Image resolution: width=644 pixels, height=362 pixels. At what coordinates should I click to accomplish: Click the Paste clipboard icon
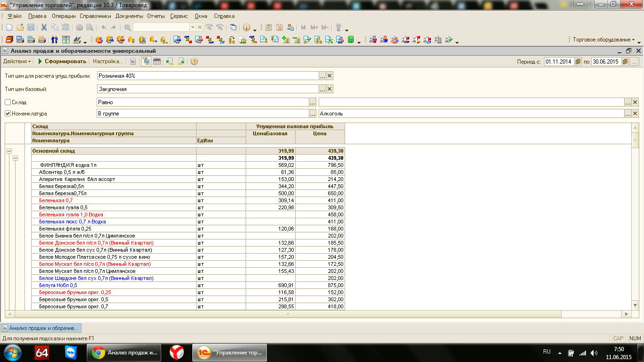pyautogui.click(x=66, y=27)
